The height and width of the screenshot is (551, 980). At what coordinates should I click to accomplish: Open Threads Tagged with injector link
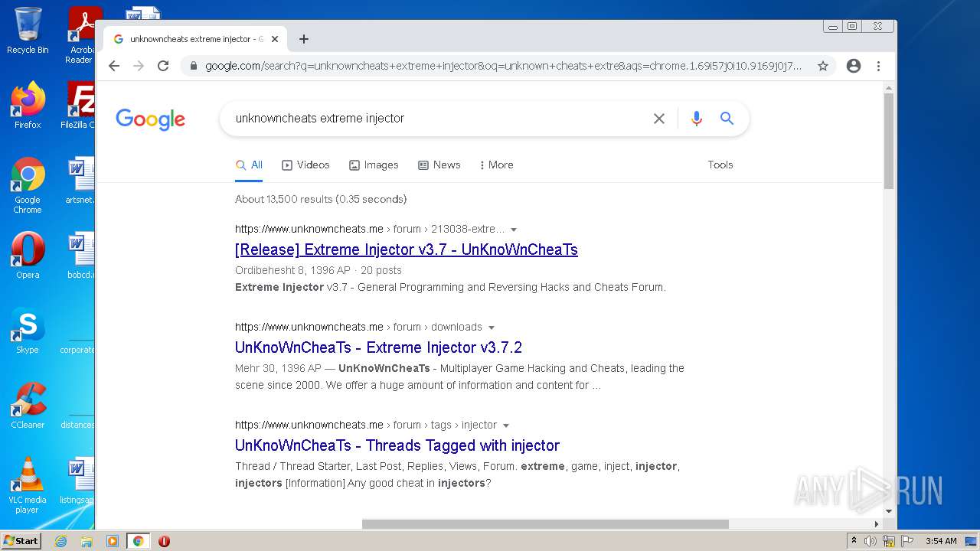click(x=397, y=445)
